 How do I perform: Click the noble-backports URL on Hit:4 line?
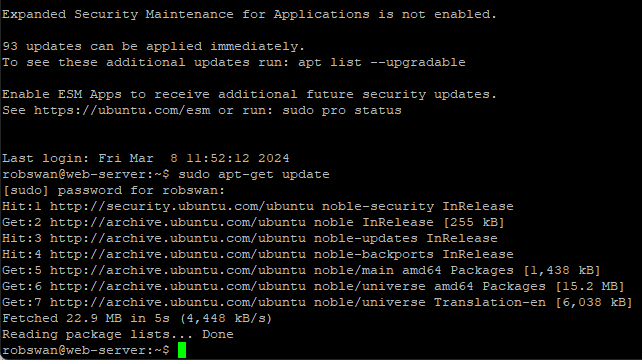pyautogui.click(x=178, y=254)
